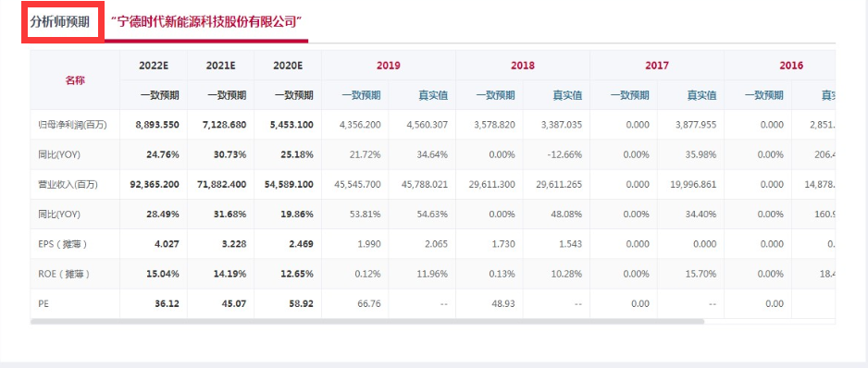868x368 pixels.
Task: Click the 2020E column header
Action: pyautogui.click(x=288, y=66)
